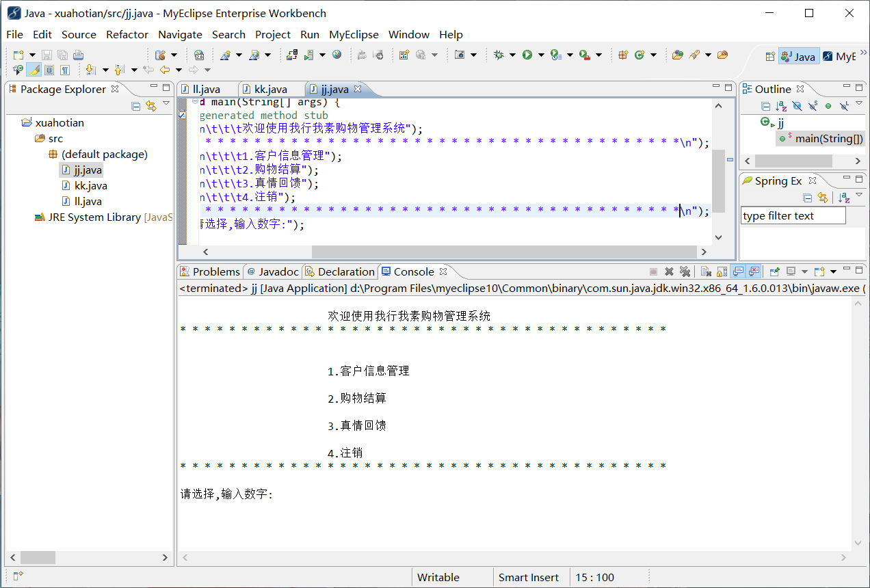Screen dimensions: 870x588
Task: Click the New Java Package icon
Action: [x=623, y=55]
